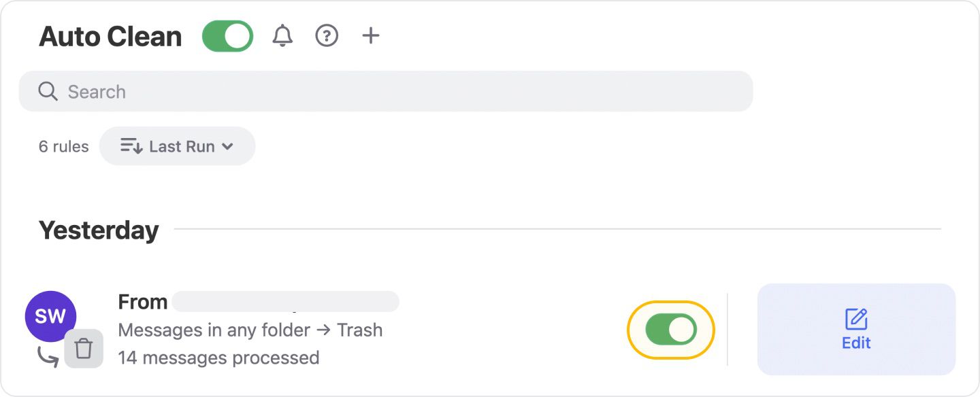Open the From rule details row

[x=252, y=330]
